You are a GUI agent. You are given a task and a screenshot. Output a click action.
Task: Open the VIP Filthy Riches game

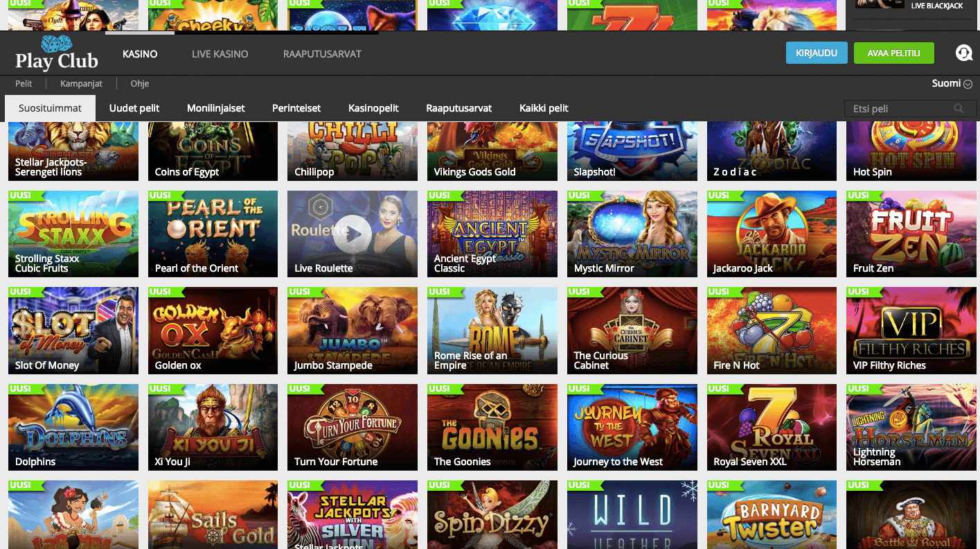click(x=911, y=331)
